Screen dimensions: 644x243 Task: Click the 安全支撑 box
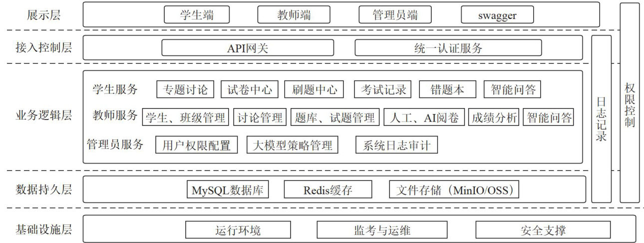click(543, 230)
